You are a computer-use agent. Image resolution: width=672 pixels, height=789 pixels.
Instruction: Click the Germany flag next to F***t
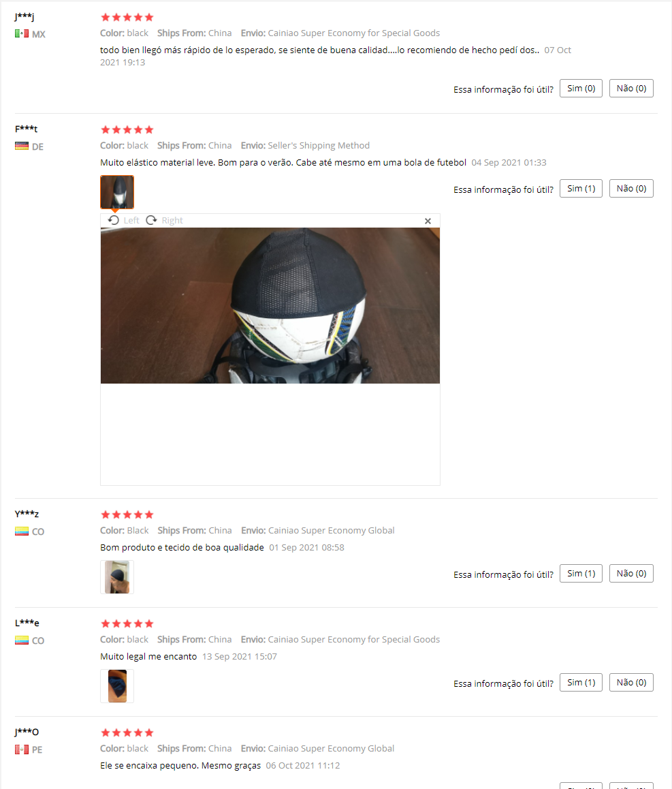click(x=22, y=146)
